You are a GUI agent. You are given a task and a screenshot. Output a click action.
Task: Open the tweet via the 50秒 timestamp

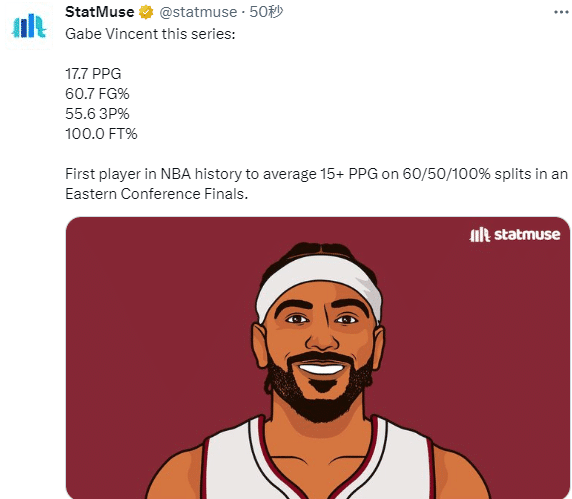[x=266, y=12]
